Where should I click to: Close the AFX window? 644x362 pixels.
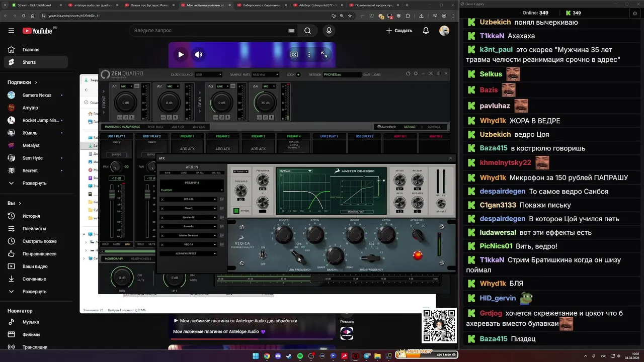click(450, 158)
